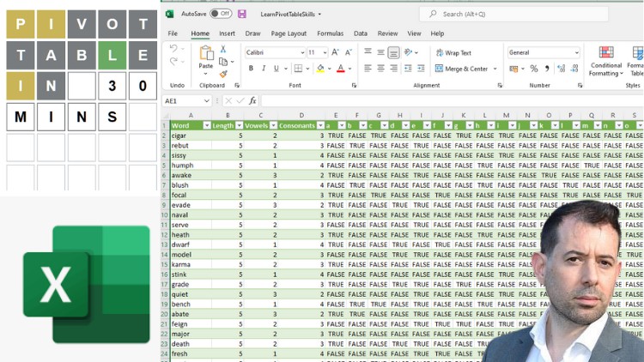Click the Borders icon

coord(299,69)
